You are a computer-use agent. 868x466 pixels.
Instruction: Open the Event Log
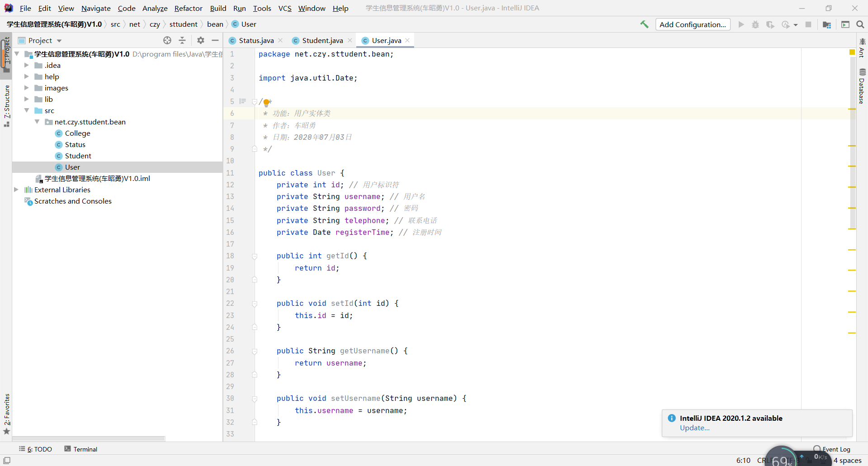[832, 449]
